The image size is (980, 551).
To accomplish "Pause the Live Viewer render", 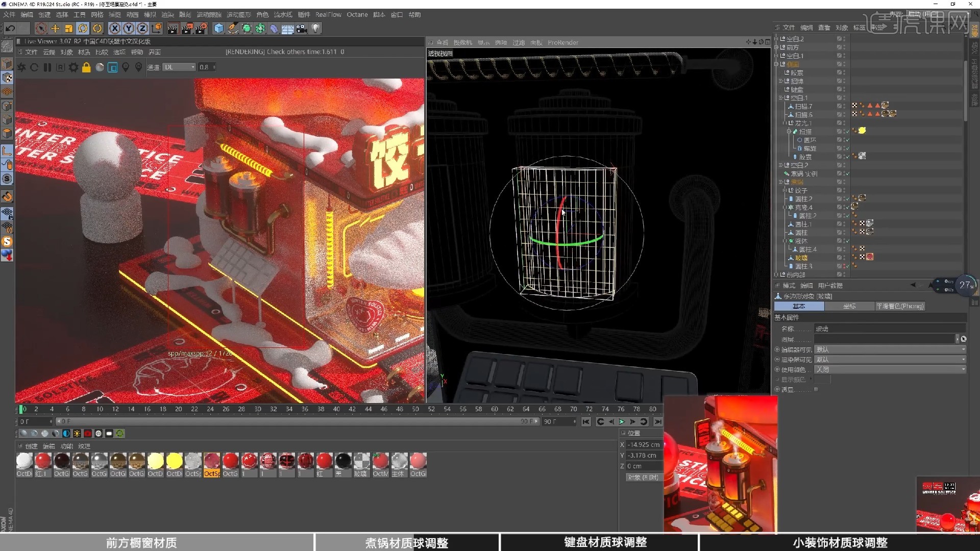I will click(x=47, y=67).
